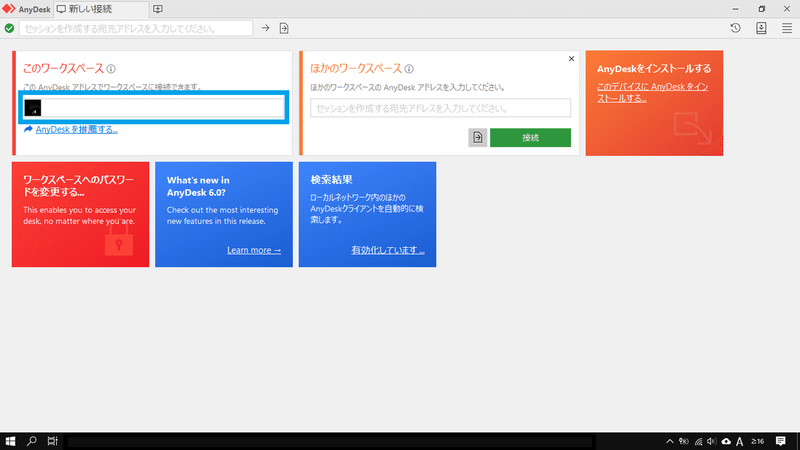Click info icon beside このワークスペース
This screenshot has height=450, width=800.
[x=111, y=68]
